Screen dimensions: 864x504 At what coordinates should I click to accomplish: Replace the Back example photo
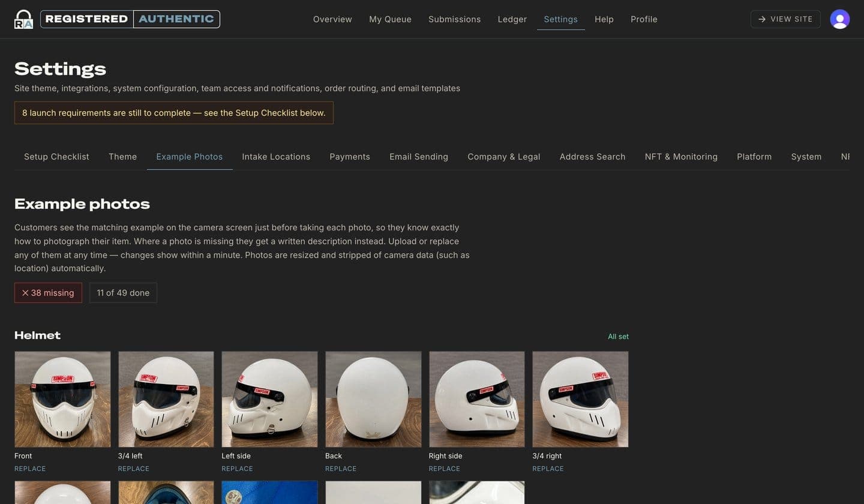pyautogui.click(x=341, y=469)
